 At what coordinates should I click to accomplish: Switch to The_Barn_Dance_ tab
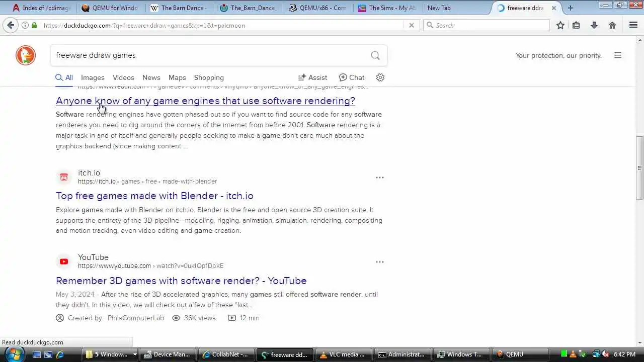tap(248, 8)
